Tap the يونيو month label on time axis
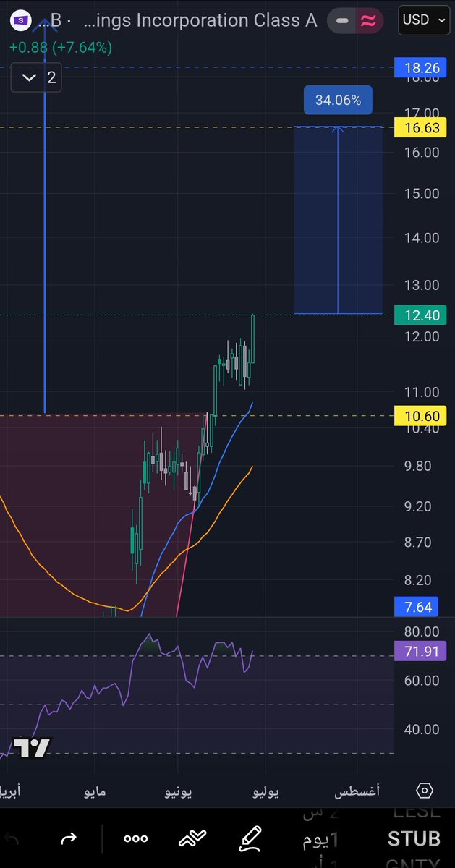 pos(179,792)
